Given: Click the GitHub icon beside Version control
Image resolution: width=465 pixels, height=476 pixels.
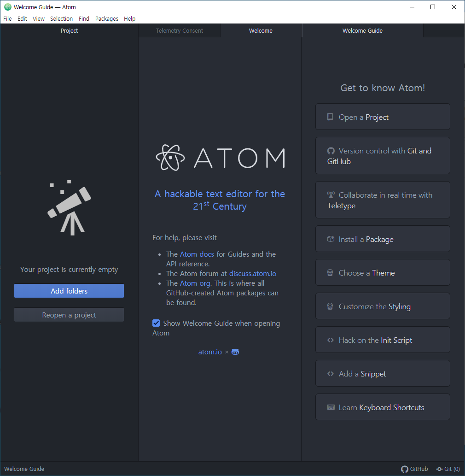Looking at the screenshot, I should click(x=331, y=151).
